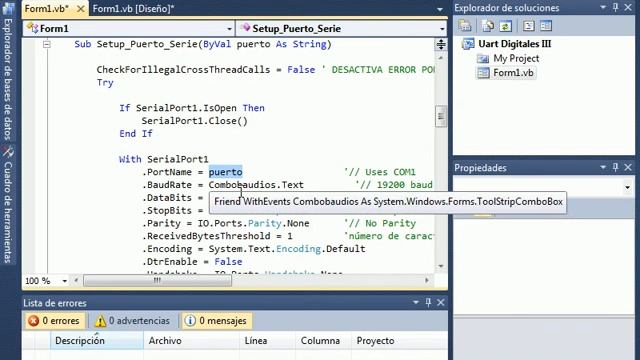This screenshot has height=360, width=640.
Task: Open the 100 % zoom level dropdown
Action: click(x=64, y=281)
